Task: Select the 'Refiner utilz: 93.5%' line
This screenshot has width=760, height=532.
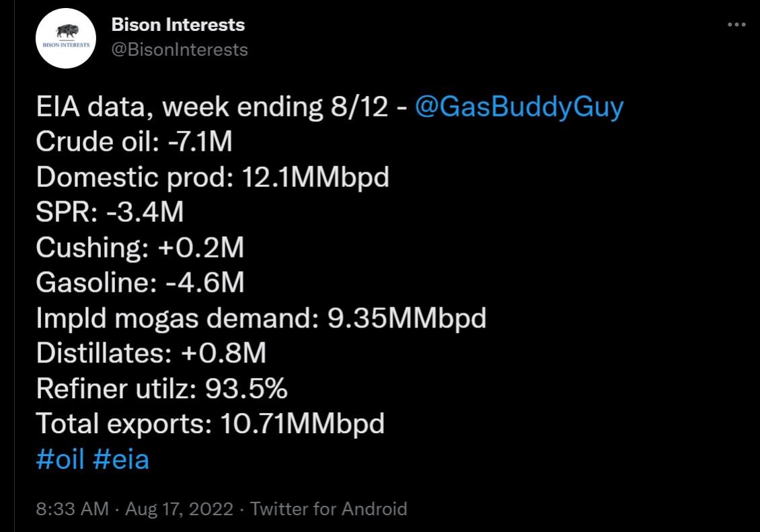Action: pyautogui.click(x=162, y=388)
